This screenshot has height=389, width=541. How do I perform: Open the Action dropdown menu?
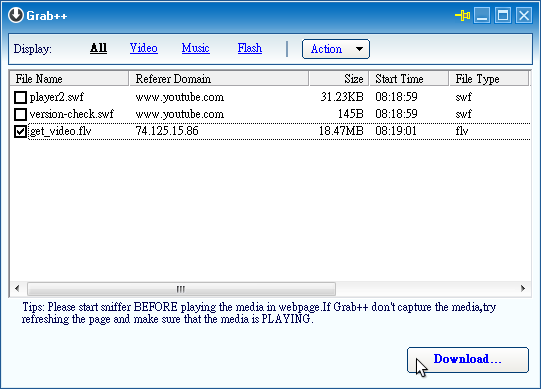336,49
